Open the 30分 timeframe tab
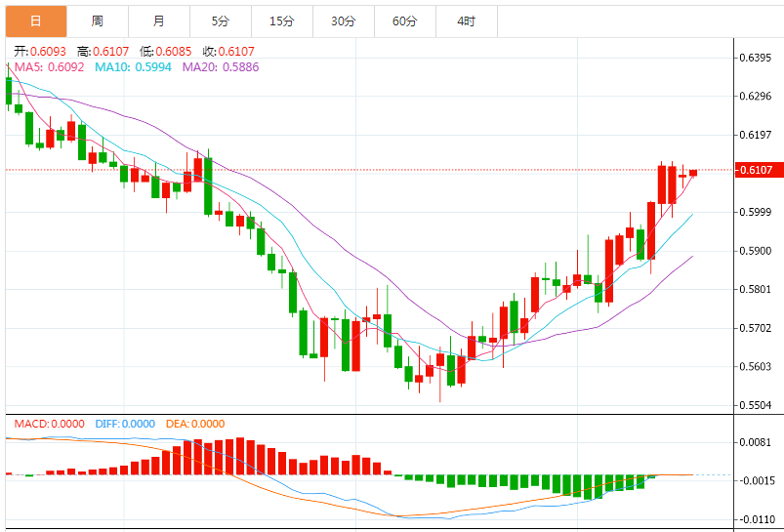784x532 pixels. point(344,21)
